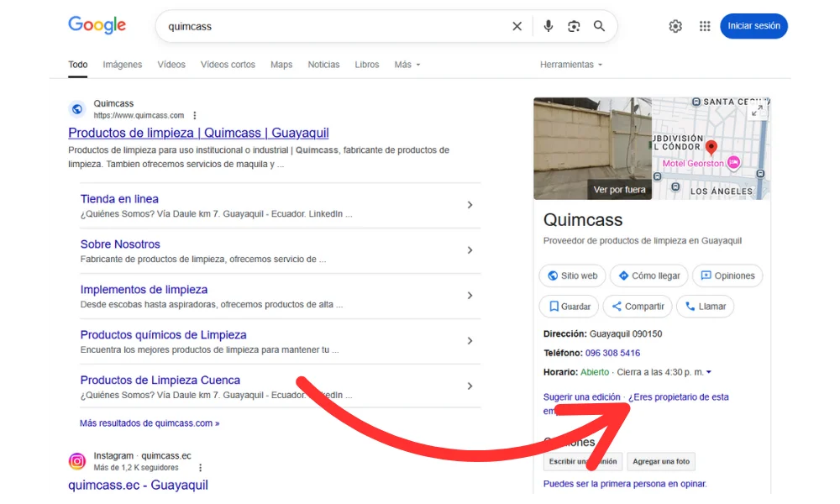
Task: Click phone number 096 308 5416
Action: pyautogui.click(x=612, y=353)
